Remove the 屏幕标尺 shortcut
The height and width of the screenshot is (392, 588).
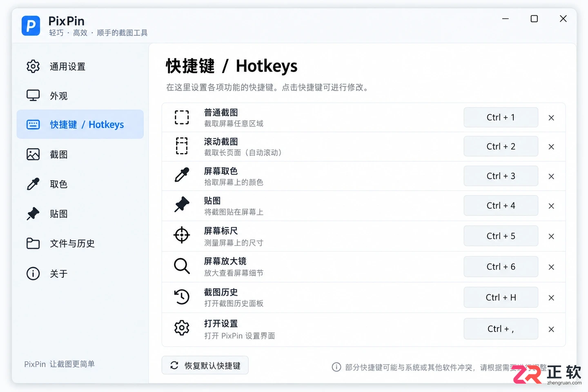coord(551,236)
